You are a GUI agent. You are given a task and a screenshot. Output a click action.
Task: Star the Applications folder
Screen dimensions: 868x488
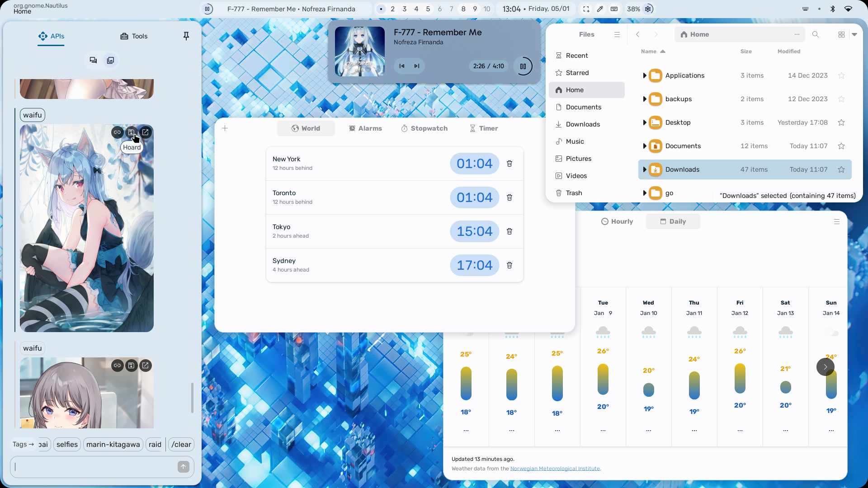(x=841, y=75)
